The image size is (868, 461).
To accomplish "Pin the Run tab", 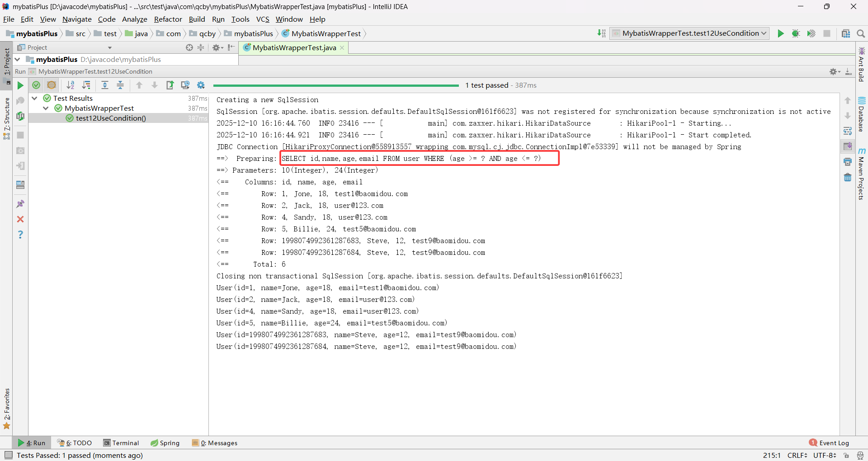I will (x=20, y=204).
